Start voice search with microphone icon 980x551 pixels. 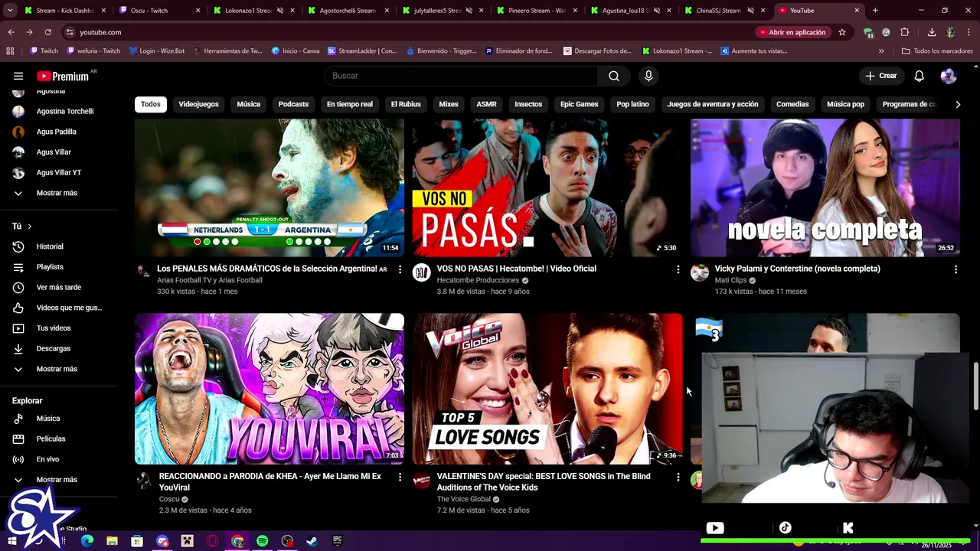point(648,76)
